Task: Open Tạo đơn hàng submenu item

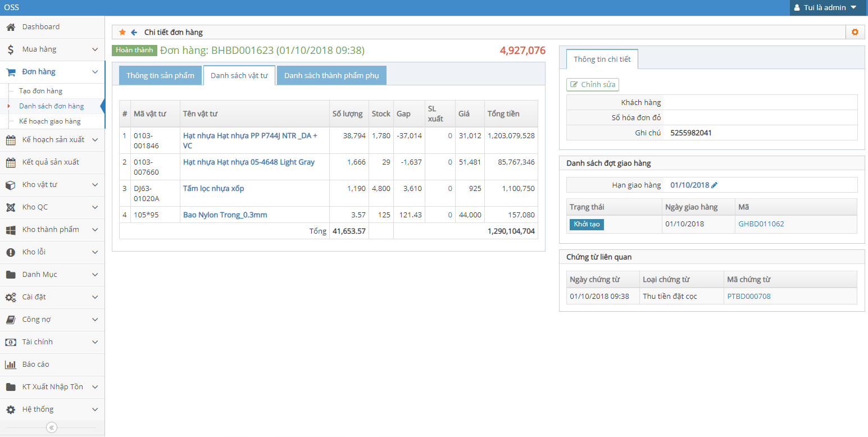Action: click(40, 91)
